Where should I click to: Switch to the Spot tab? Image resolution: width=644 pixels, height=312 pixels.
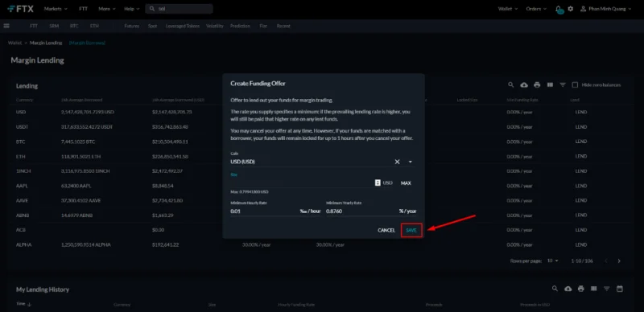pos(152,26)
